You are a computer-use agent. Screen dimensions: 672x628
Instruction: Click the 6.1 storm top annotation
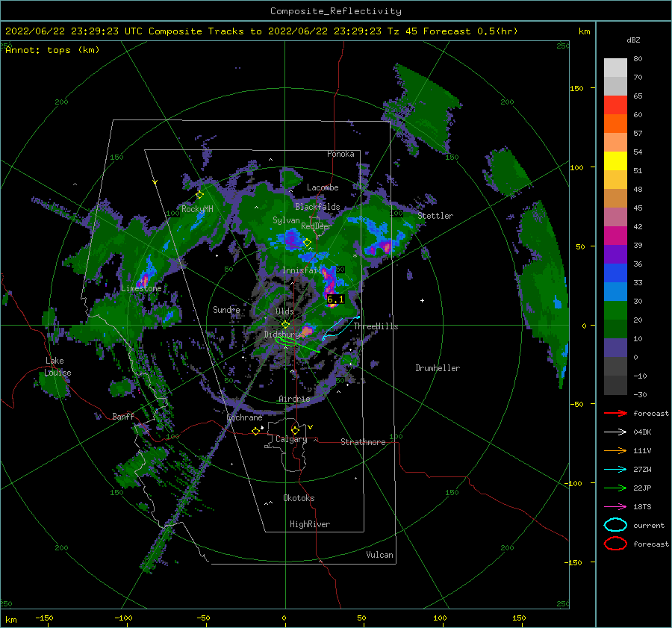point(335,299)
